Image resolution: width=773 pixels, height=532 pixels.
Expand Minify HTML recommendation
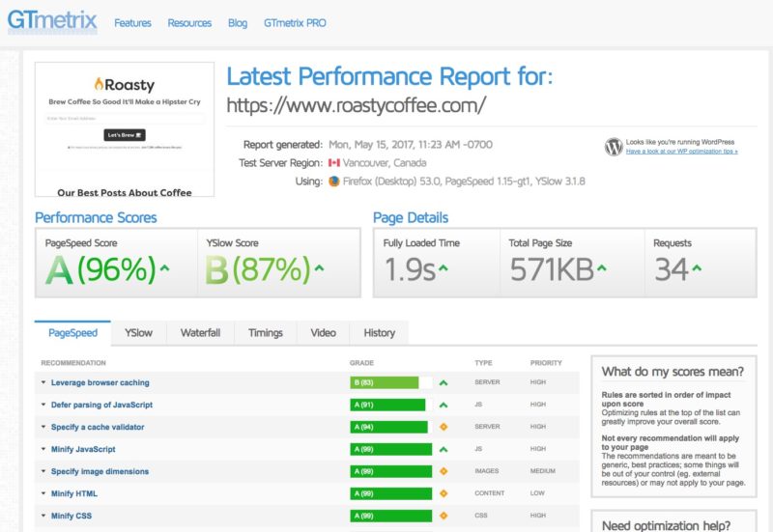pyautogui.click(x=43, y=493)
